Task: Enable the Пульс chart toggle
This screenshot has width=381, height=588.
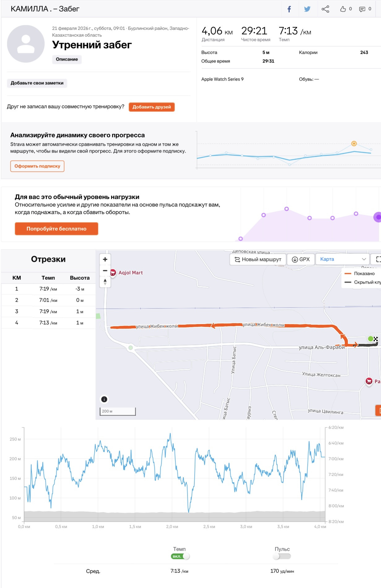Action: coord(282,556)
